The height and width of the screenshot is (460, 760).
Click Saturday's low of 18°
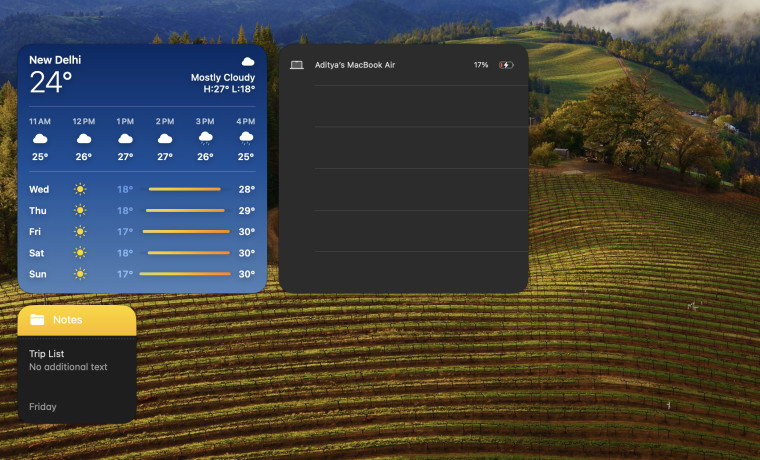click(125, 253)
